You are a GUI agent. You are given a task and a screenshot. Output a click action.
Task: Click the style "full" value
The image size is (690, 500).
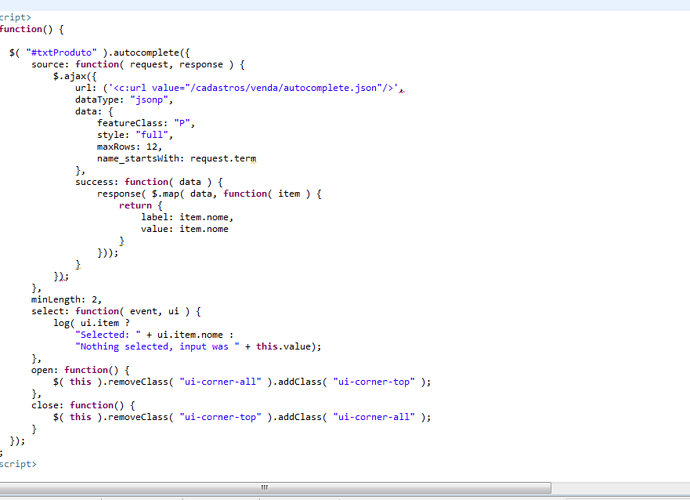(152, 135)
